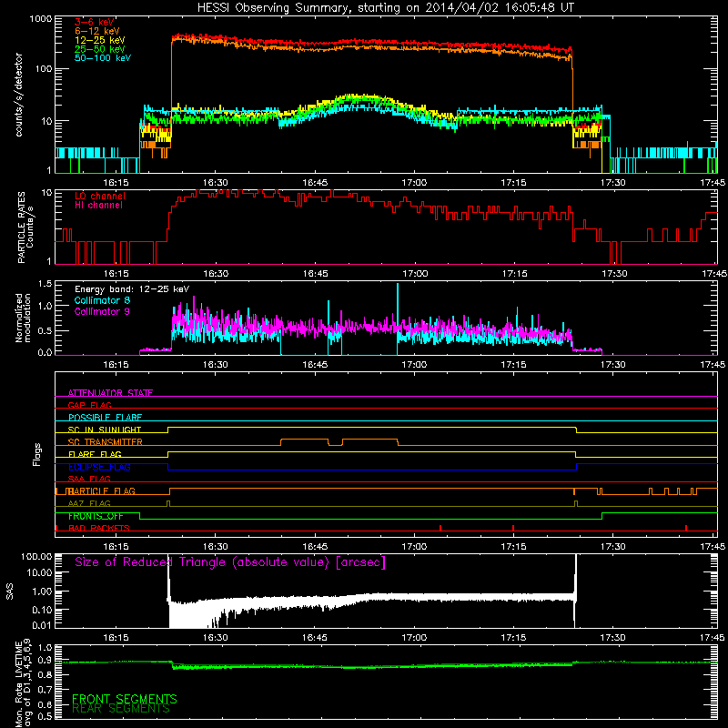Click the PARTICLE RATES Counts/s axis label
Viewport: 728px width, 728px height.
(26, 227)
